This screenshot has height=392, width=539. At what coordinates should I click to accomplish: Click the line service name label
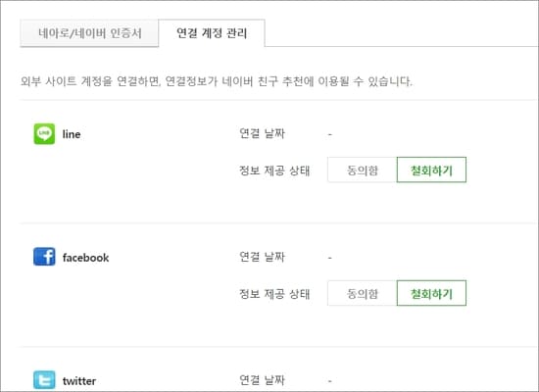pyautogui.click(x=72, y=134)
